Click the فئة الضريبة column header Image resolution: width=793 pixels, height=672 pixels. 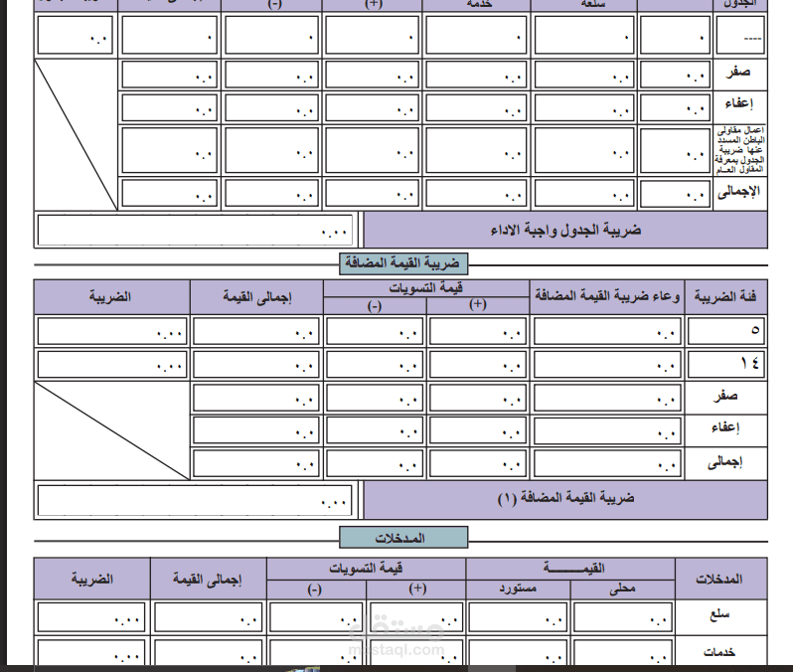725,296
